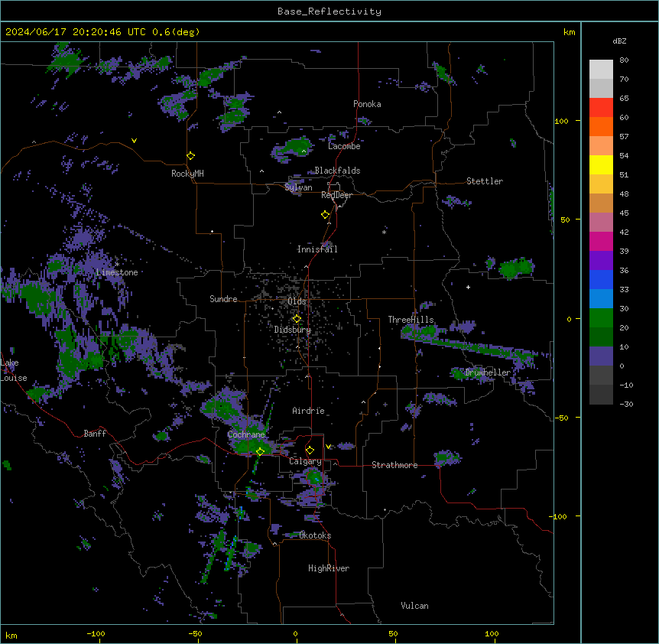Pick the bright green swatch between 30 and 20
The height and width of the screenshot is (644, 659).
pyautogui.click(x=601, y=318)
